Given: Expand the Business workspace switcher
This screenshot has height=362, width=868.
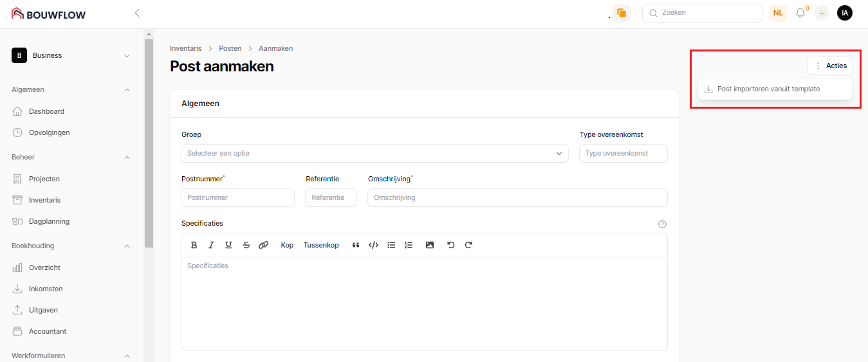Looking at the screenshot, I should click(x=71, y=55).
